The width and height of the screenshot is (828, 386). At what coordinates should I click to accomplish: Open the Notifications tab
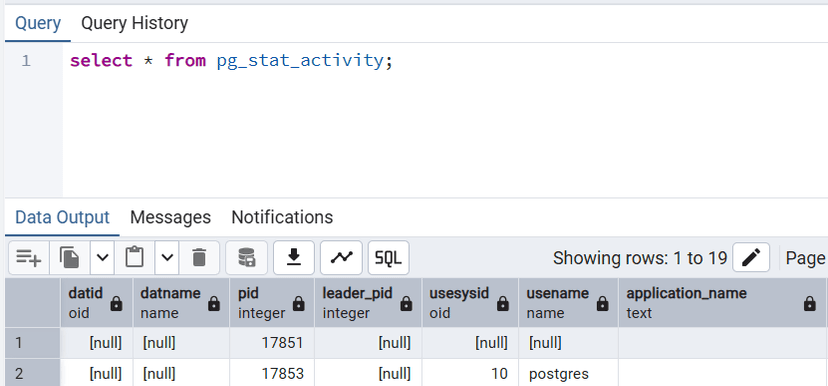(283, 217)
